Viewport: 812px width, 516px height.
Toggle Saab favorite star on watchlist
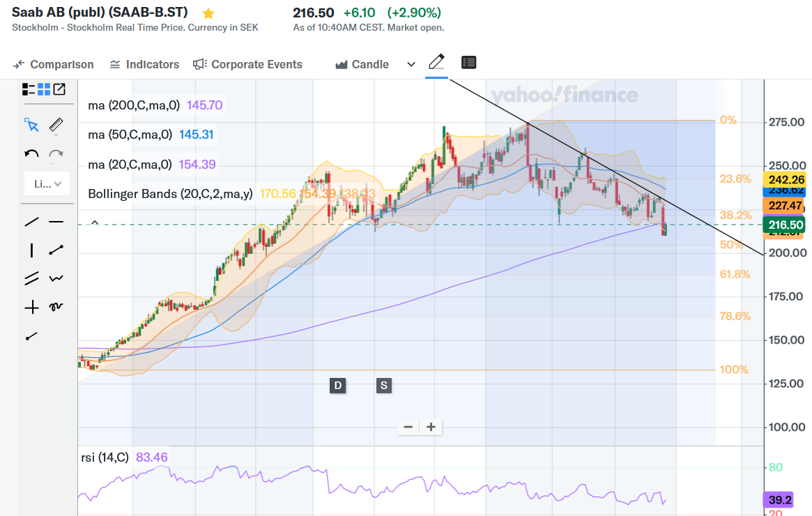point(208,13)
